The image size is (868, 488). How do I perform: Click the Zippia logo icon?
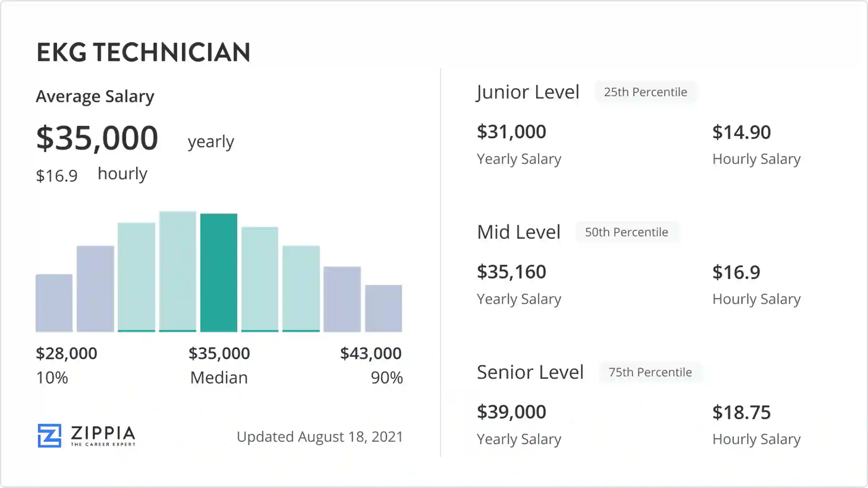click(50, 436)
